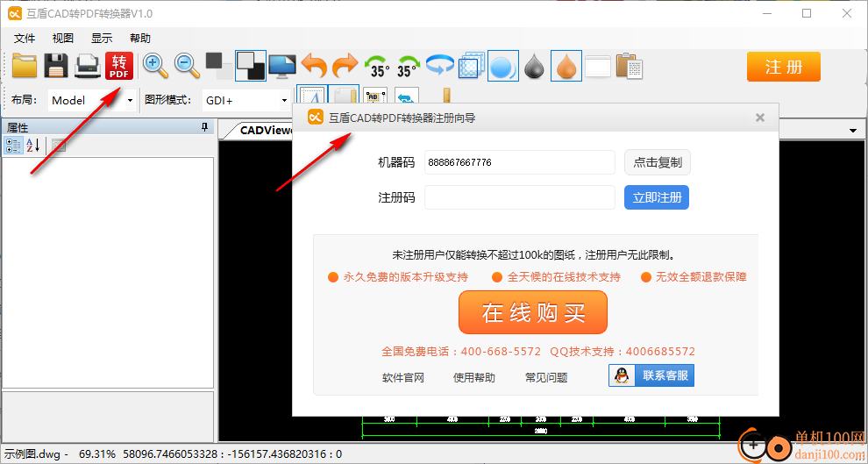Rotate 35° using the second rotate icon
The height and width of the screenshot is (464, 868).
(x=409, y=66)
